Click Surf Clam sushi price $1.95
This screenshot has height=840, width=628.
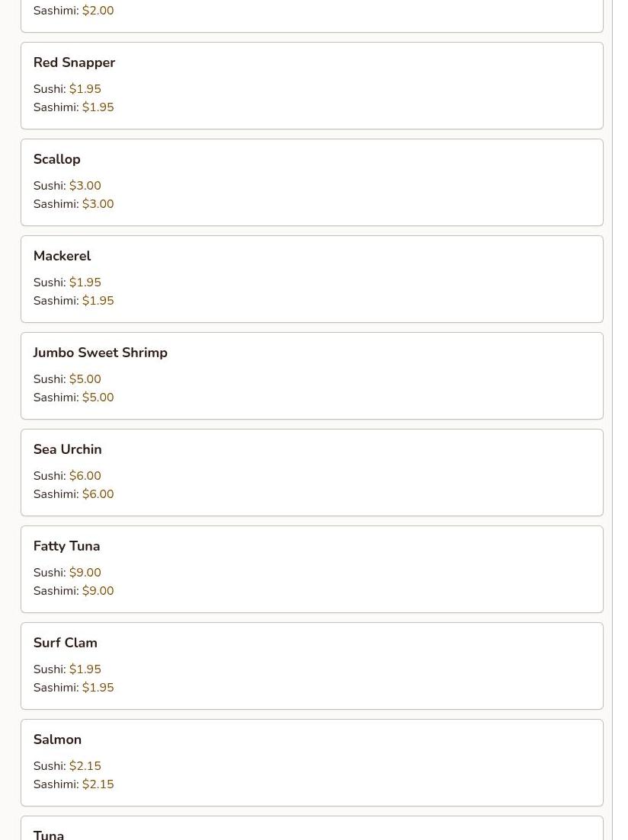pos(85,669)
